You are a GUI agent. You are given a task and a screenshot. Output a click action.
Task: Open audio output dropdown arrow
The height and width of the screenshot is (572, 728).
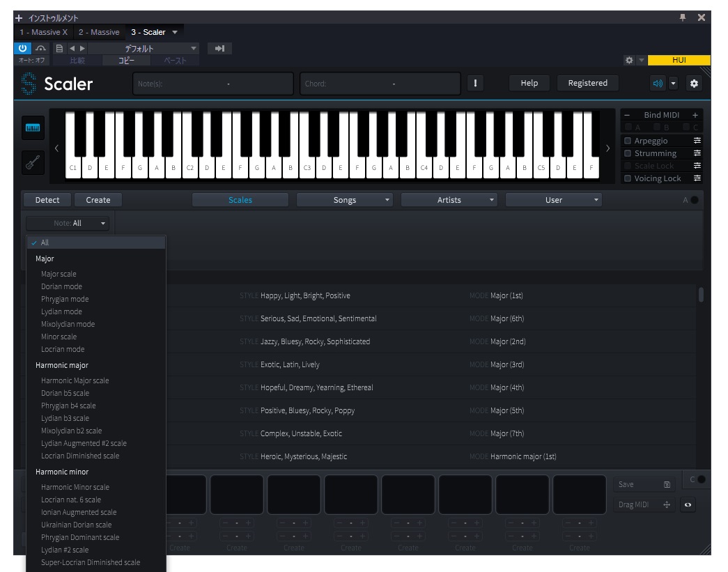(673, 84)
